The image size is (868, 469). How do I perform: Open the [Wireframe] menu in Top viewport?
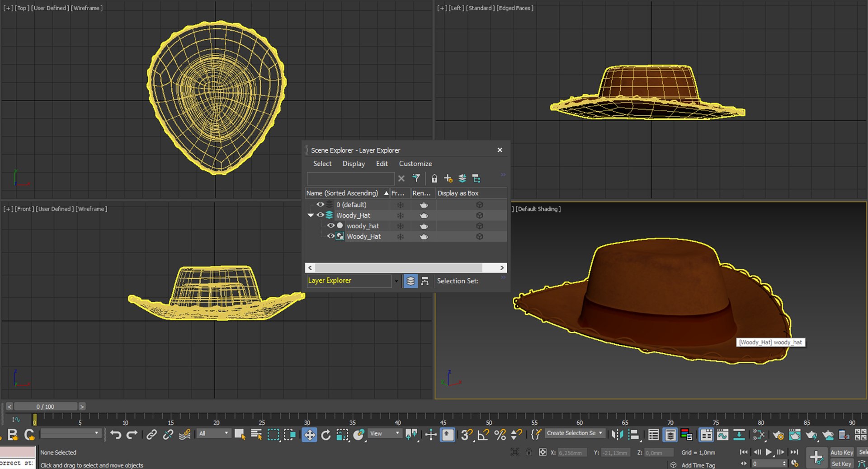pyautogui.click(x=87, y=8)
